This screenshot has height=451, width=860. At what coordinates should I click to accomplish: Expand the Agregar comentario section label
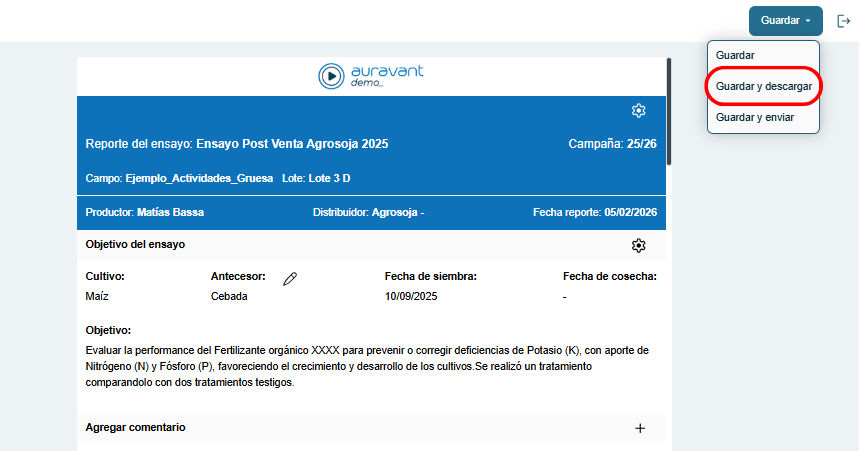pos(136,427)
